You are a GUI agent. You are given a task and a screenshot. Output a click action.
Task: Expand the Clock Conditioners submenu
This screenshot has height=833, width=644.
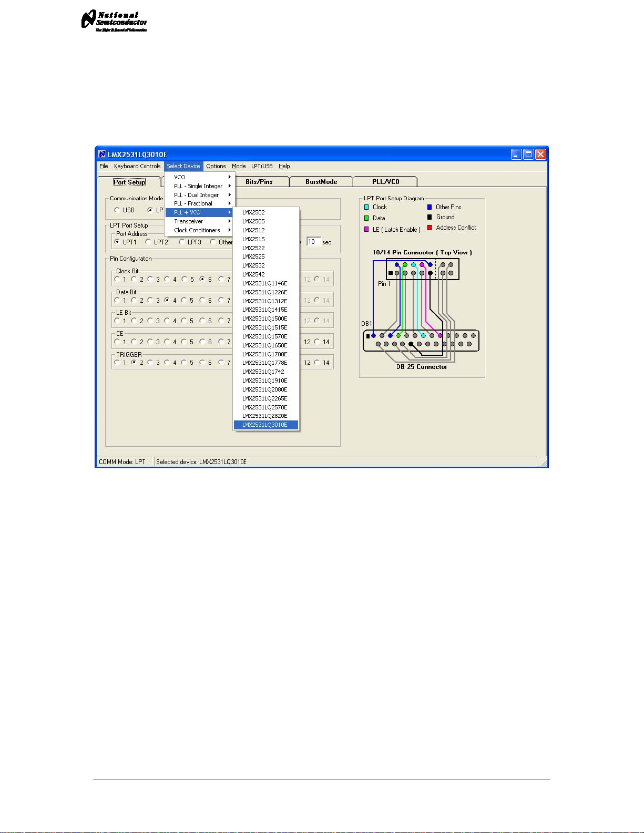point(200,230)
